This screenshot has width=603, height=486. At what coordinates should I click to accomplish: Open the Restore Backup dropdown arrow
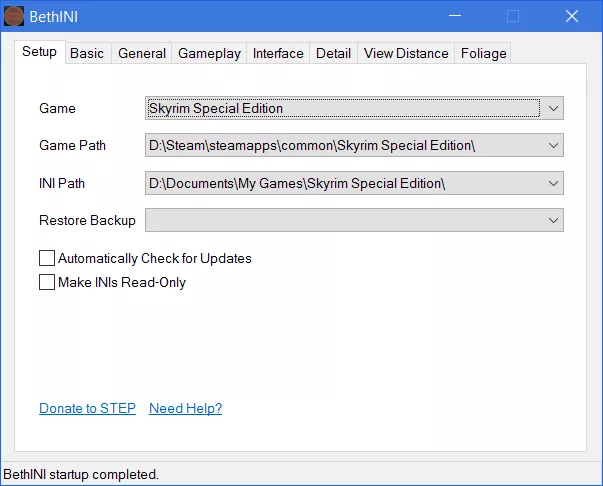(x=553, y=220)
